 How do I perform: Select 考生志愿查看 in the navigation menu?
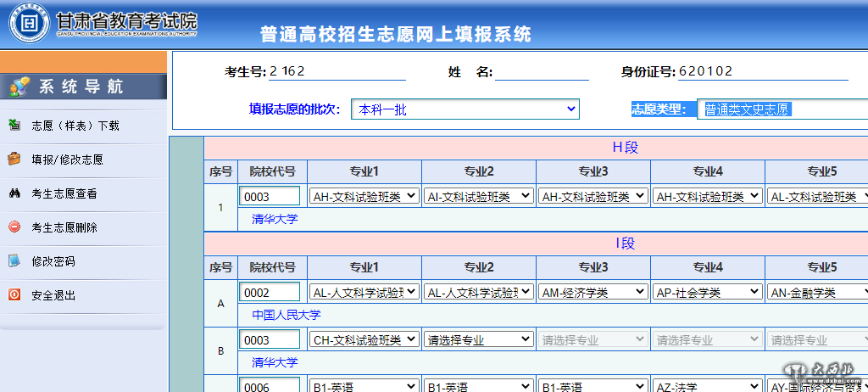[x=64, y=193]
